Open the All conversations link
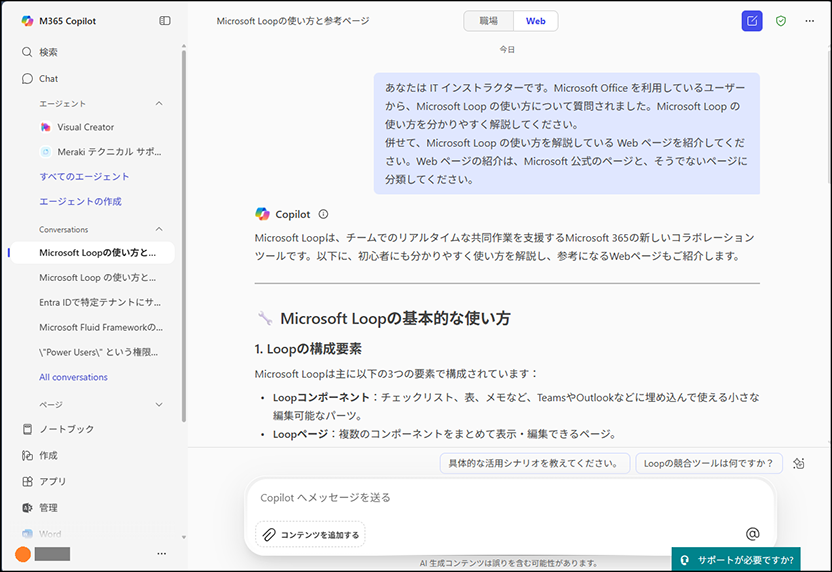The width and height of the screenshot is (832, 572). (x=73, y=377)
